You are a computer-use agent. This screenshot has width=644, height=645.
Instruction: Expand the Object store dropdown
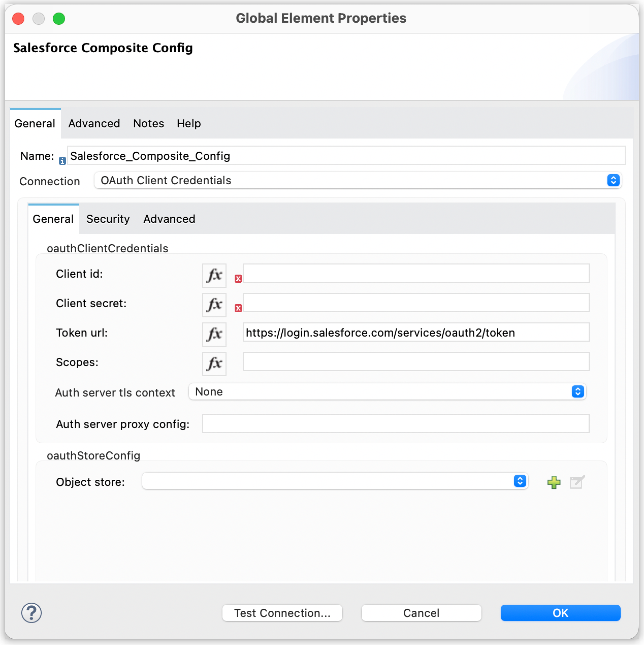click(335, 481)
